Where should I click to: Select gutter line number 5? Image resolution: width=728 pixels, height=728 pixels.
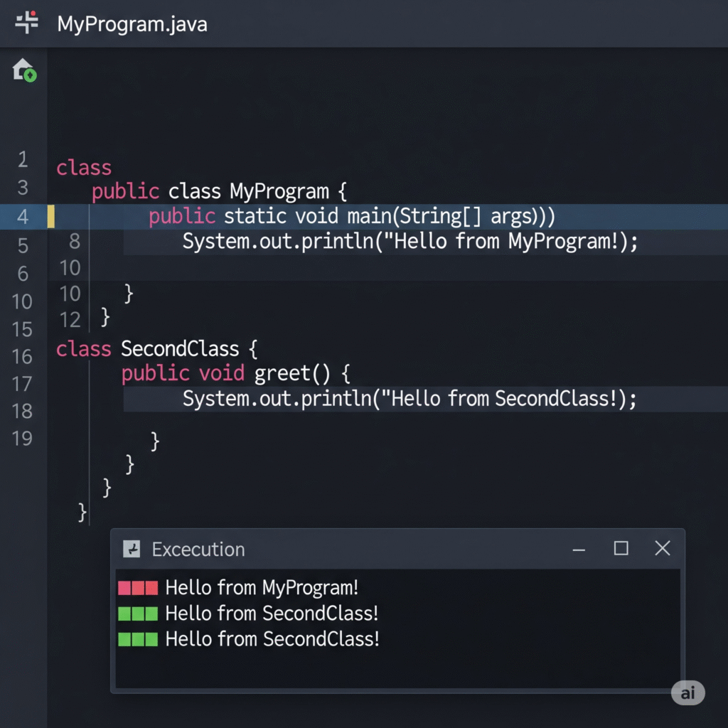pos(22,245)
